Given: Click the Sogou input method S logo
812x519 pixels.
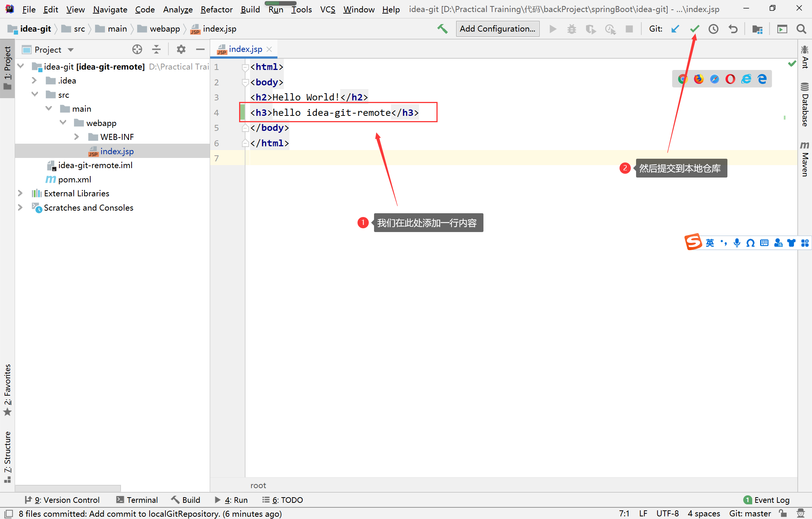Looking at the screenshot, I should click(693, 242).
